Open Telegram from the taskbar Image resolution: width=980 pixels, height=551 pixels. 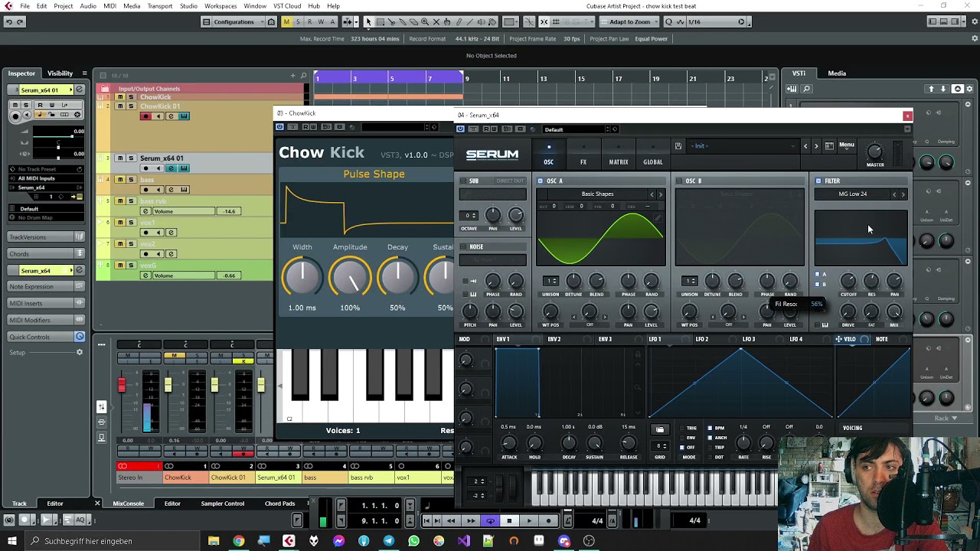[x=389, y=541]
